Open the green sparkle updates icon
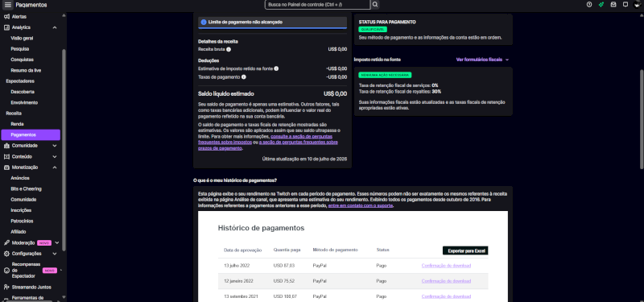Screen dimensions: 644x302 (601, 5)
